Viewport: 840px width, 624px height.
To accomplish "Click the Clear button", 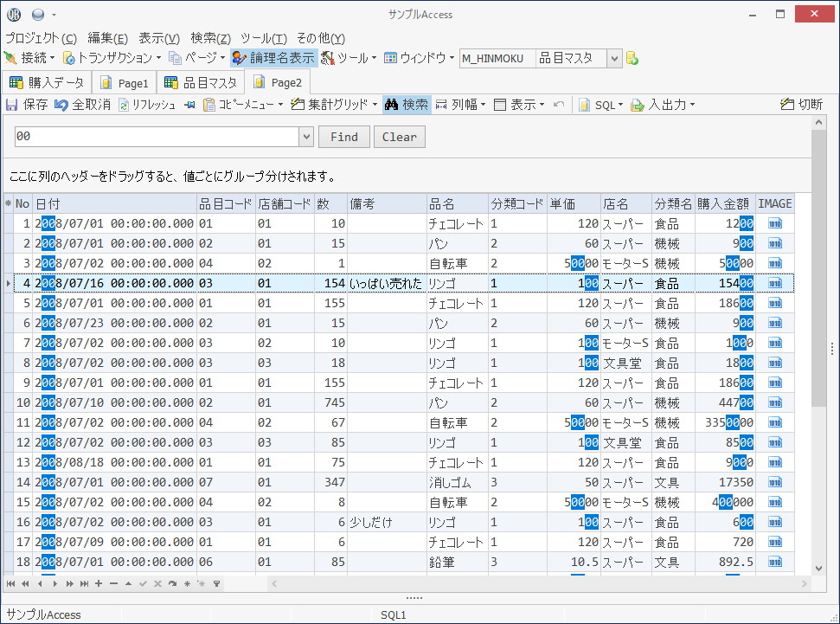I will coord(399,137).
